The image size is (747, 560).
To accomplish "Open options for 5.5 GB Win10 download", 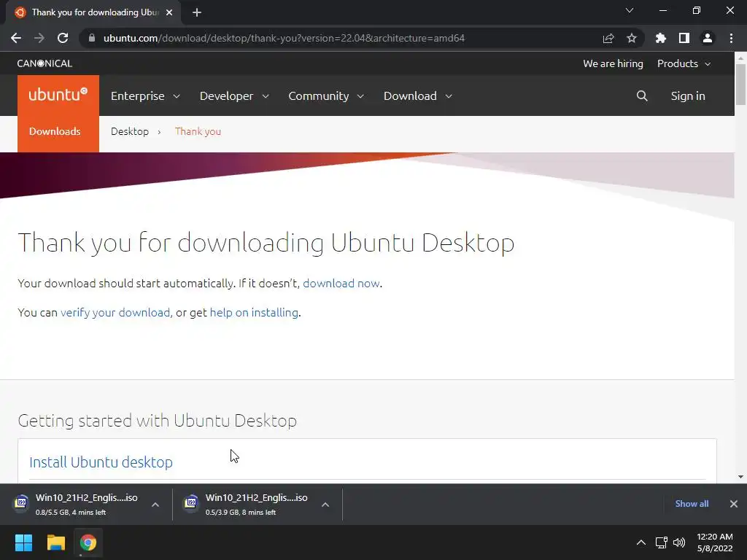I will (155, 505).
